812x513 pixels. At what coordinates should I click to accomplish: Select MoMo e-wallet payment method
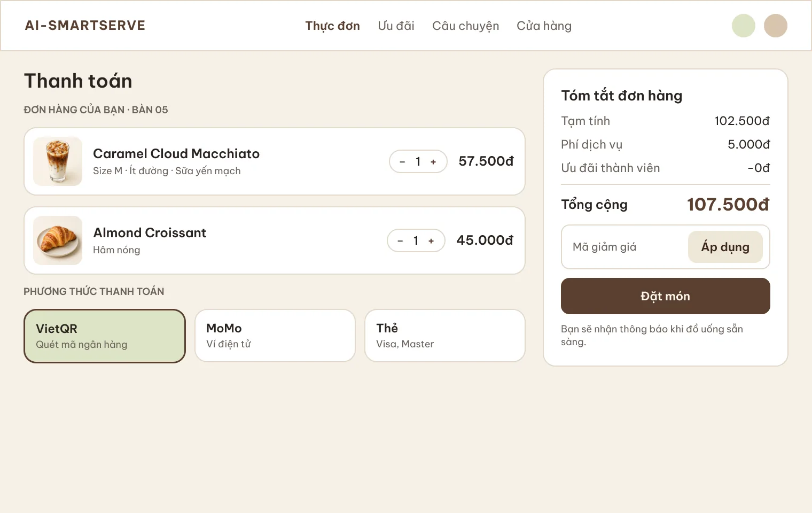click(275, 336)
